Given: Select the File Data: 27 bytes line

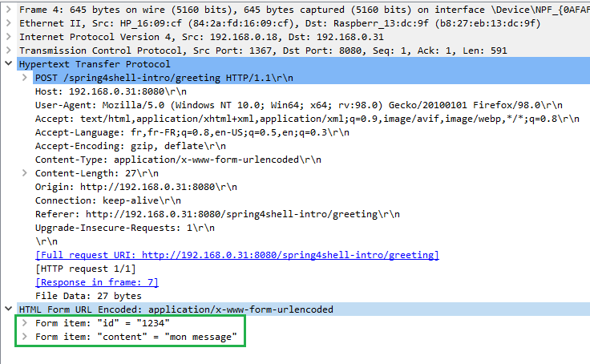Looking at the screenshot, I should pos(88,296).
